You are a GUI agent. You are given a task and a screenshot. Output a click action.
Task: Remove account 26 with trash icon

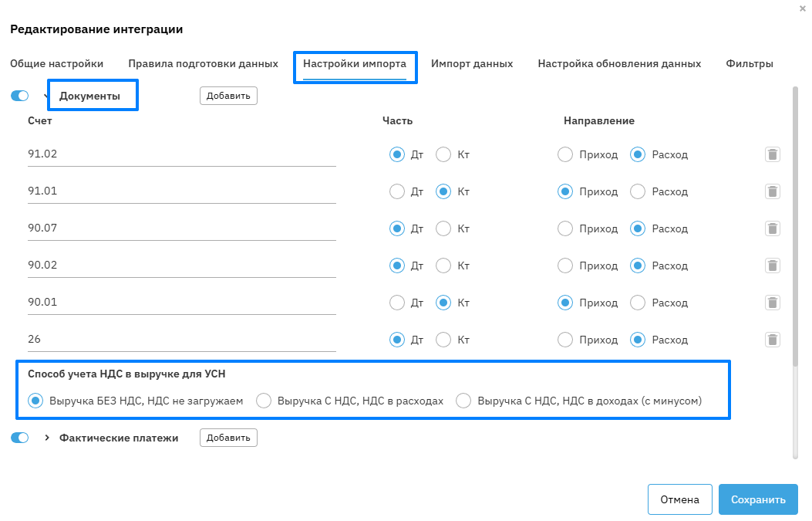pyautogui.click(x=772, y=340)
